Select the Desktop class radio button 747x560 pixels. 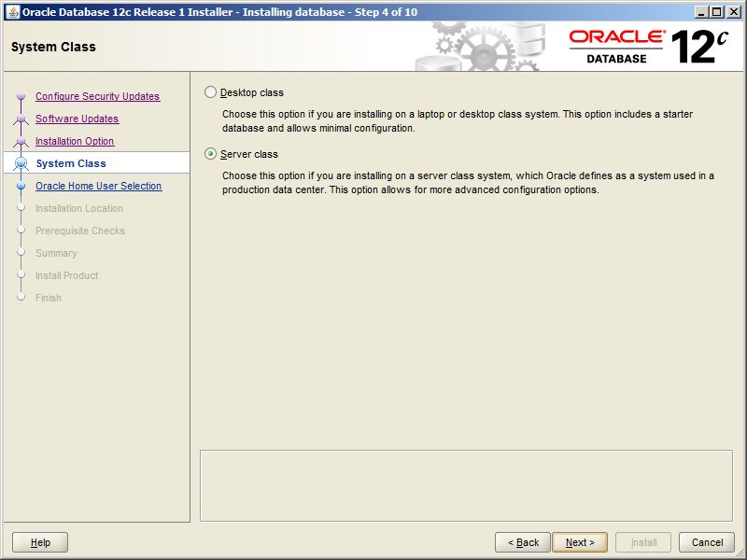coord(210,92)
